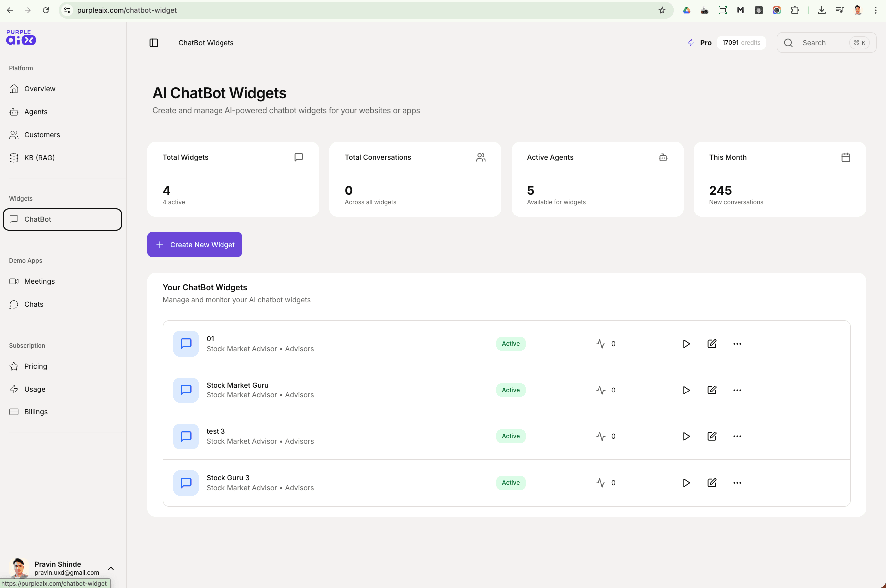Open KB (RAG) from the sidebar

point(14,158)
